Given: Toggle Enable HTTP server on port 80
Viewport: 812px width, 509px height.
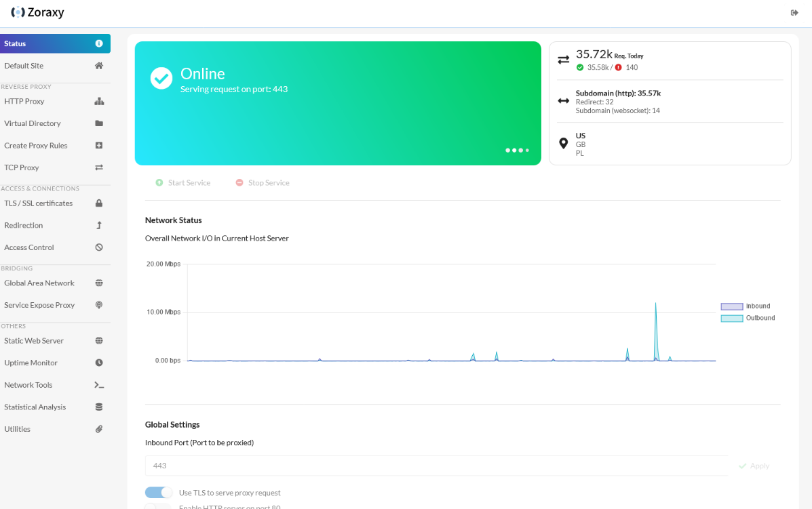Looking at the screenshot, I should [x=159, y=506].
